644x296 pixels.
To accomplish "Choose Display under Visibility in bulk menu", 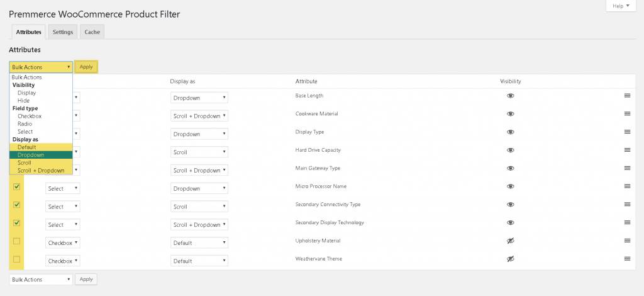I will click(41, 93).
